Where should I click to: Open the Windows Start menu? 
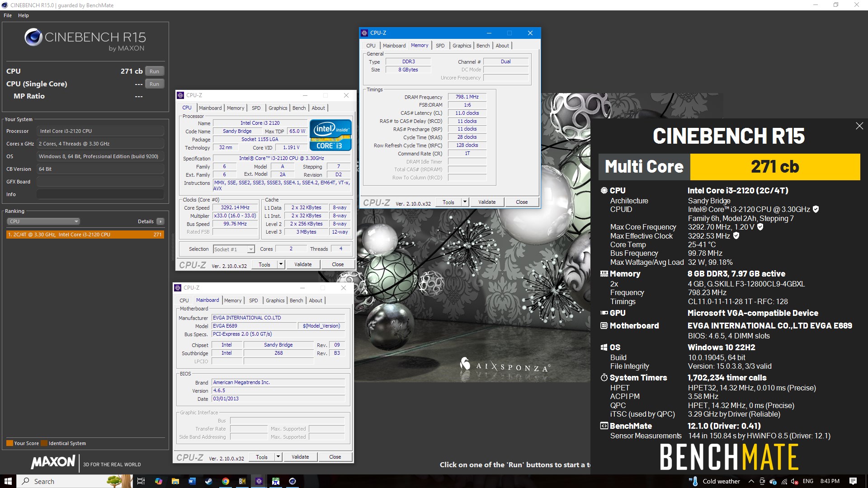point(8,481)
